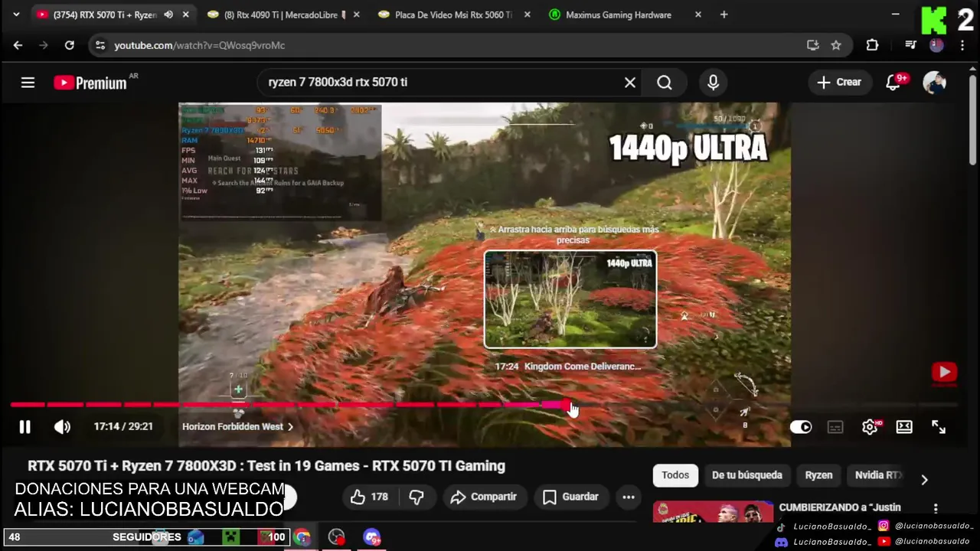The image size is (980, 551).
Task: Open the Chrome extensions puzzle icon
Action: tap(872, 45)
